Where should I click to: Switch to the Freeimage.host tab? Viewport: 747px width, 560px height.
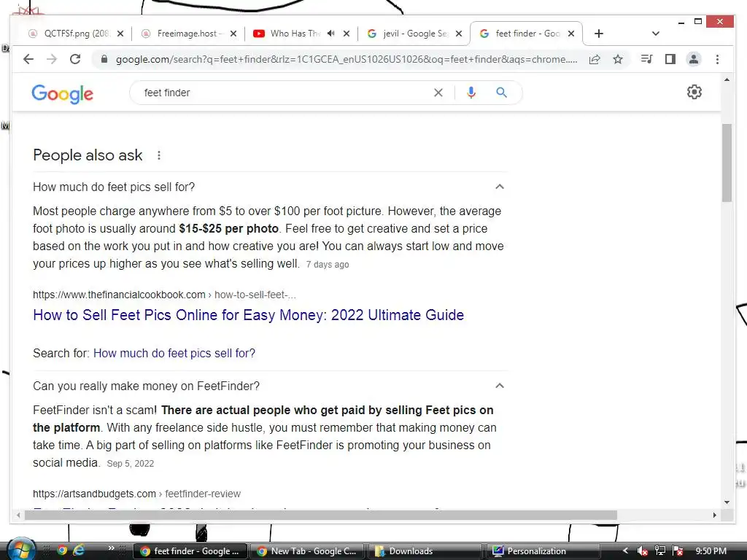(187, 34)
